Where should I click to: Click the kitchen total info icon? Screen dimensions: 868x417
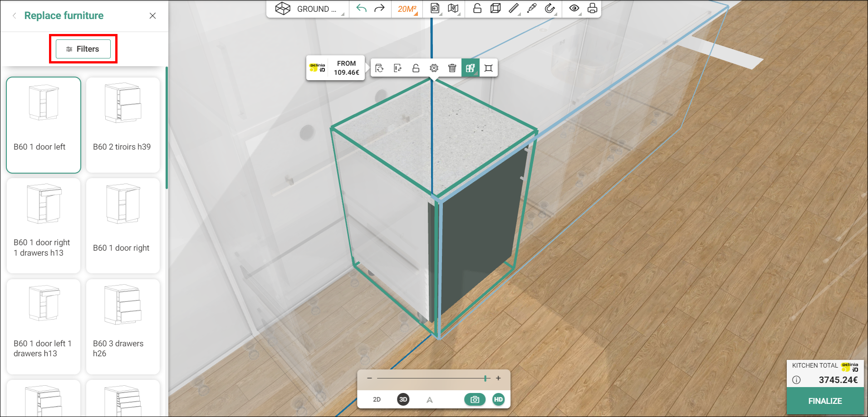tap(796, 380)
